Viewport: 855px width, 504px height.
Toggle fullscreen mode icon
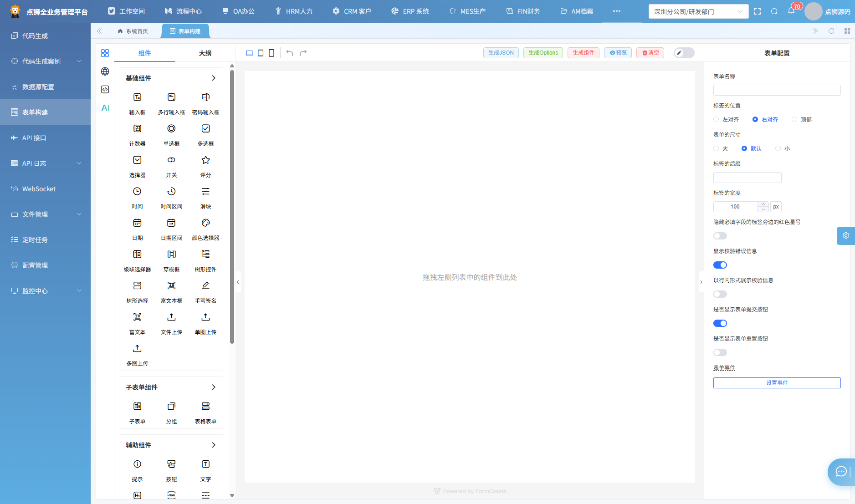pyautogui.click(x=758, y=11)
